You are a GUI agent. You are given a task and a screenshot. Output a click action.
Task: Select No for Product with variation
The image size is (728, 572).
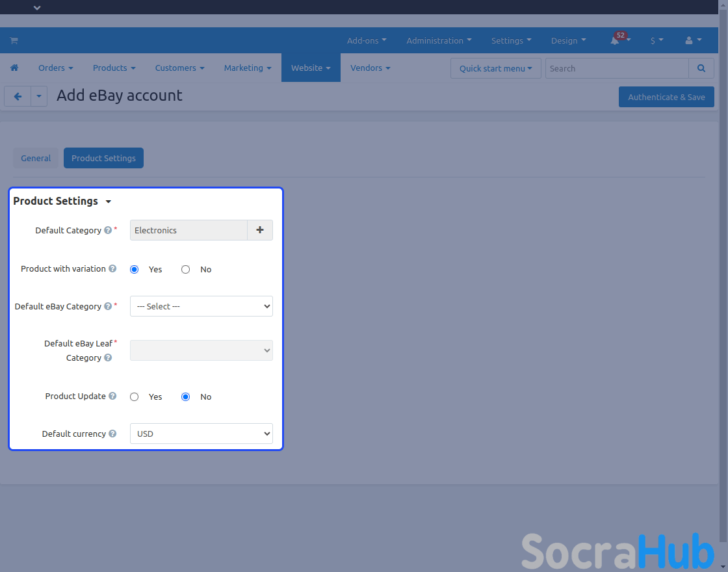(186, 269)
